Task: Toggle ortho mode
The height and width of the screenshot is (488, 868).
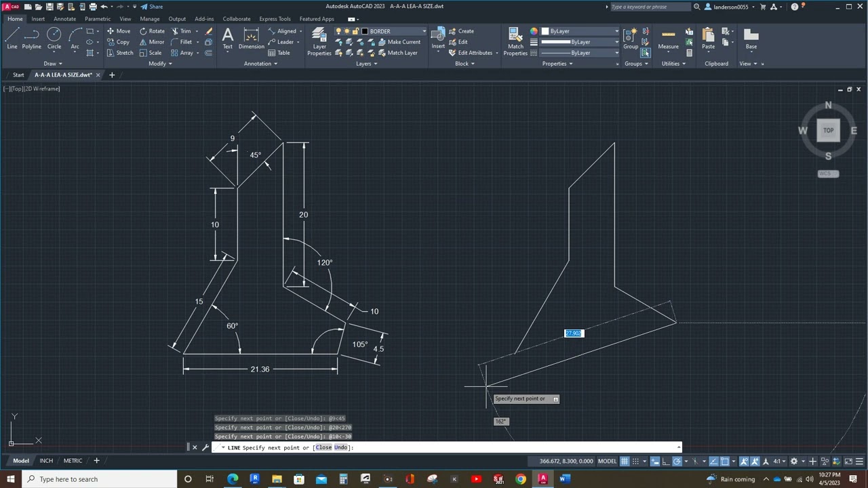Action: (666, 462)
